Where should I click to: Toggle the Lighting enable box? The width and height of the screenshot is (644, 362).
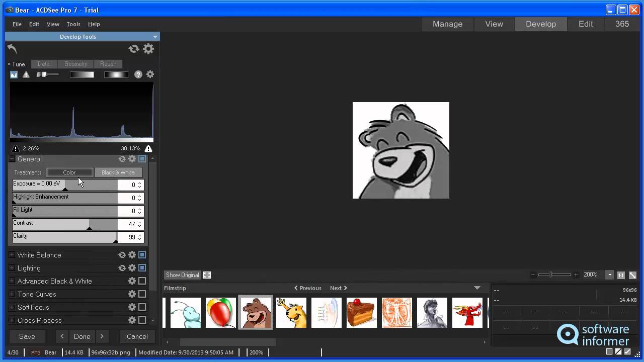pyautogui.click(x=142, y=268)
